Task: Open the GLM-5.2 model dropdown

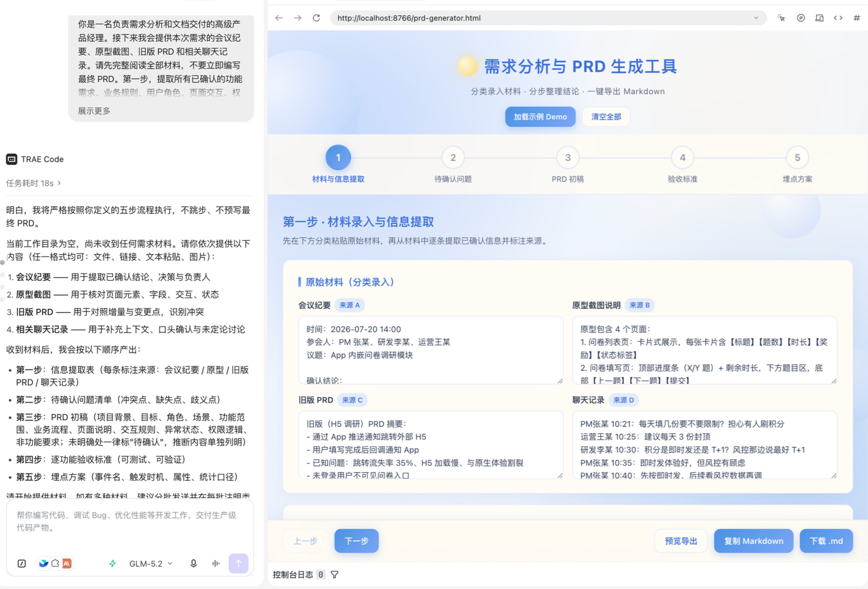Action: click(151, 563)
